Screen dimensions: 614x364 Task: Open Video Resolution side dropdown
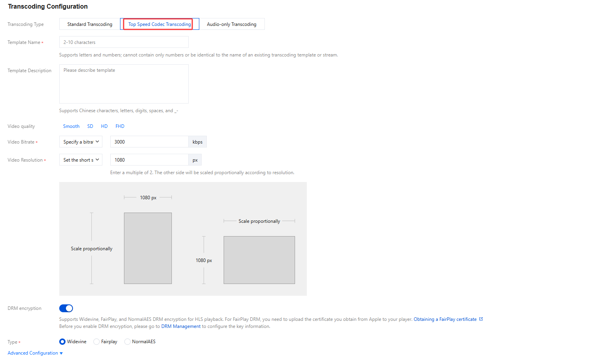coord(81,160)
